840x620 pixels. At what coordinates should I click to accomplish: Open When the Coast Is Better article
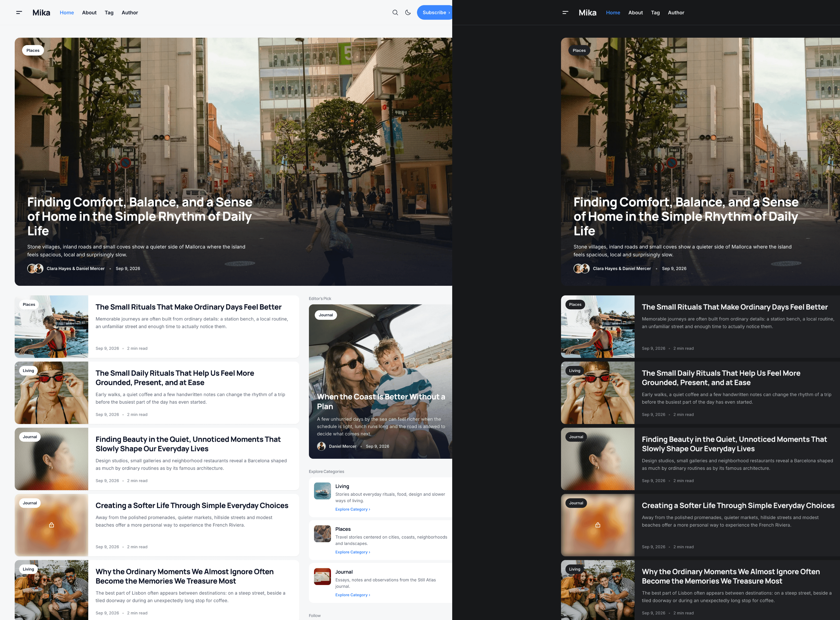click(381, 401)
